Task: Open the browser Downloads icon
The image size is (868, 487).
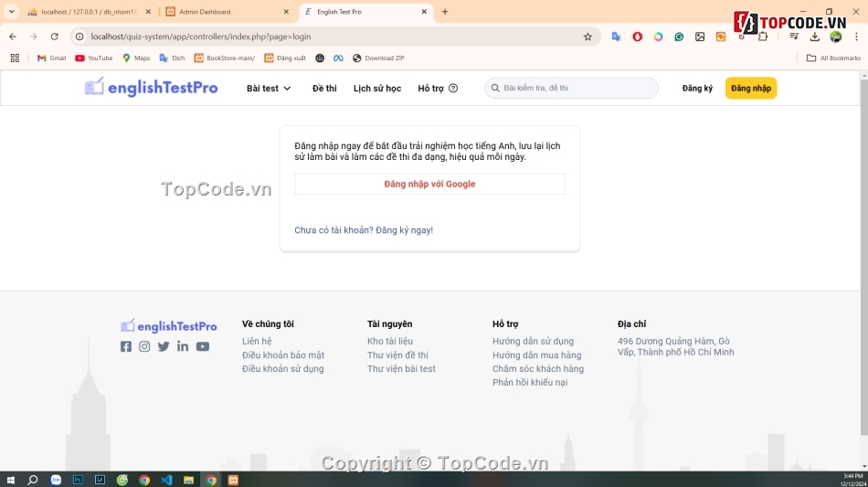Action: pyautogui.click(x=814, y=37)
